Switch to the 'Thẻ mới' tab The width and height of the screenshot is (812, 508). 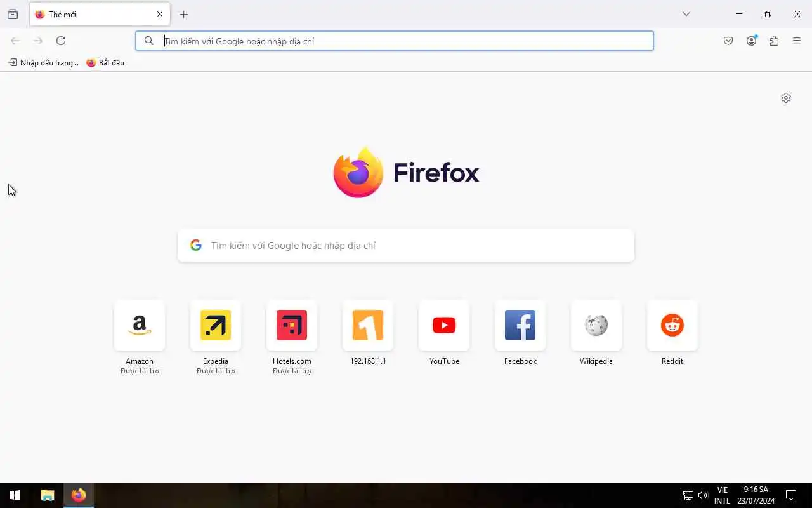coord(100,14)
